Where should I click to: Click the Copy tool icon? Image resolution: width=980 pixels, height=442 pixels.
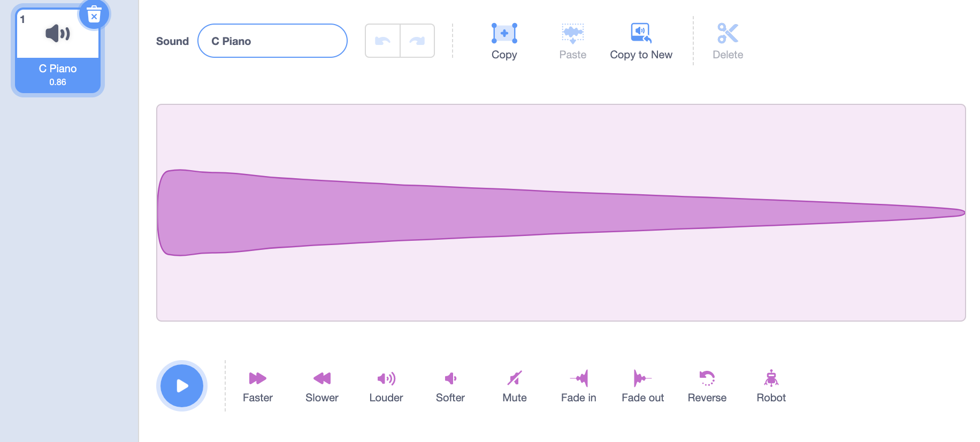[504, 34]
